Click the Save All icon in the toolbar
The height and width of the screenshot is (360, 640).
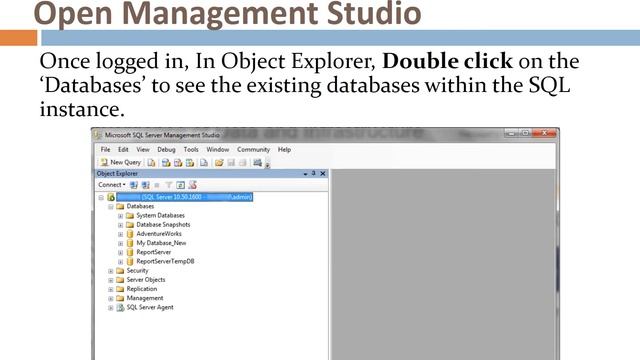[243, 162]
